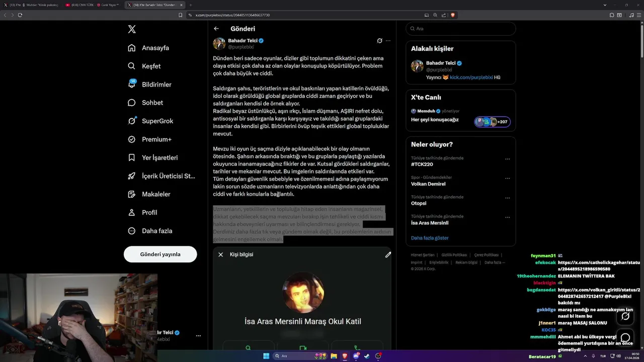
Task: Open Sohbet messages
Action: (145, 103)
